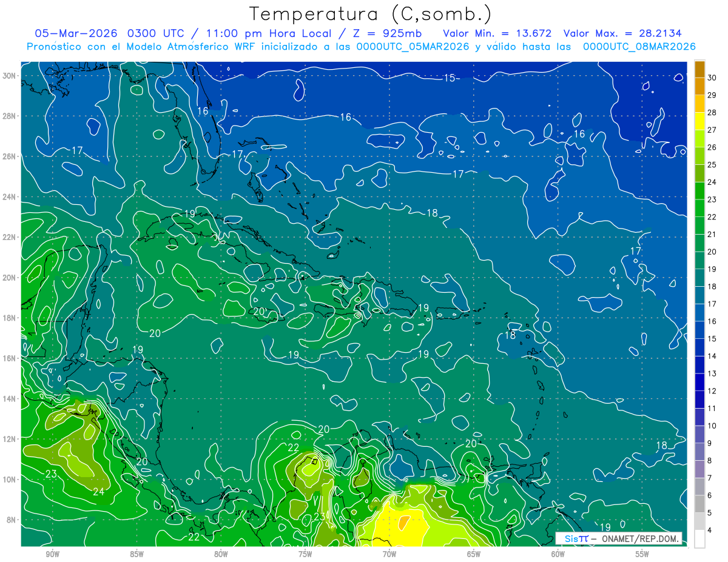Viewport: 728px width, 562px height.
Task: Click yellow scale segment between 27 and 28
Action: [699, 121]
